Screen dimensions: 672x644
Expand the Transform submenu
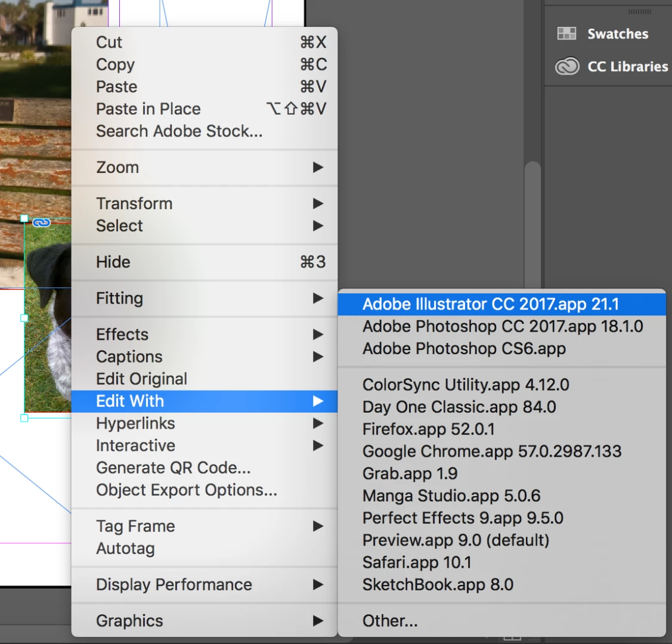coord(205,203)
